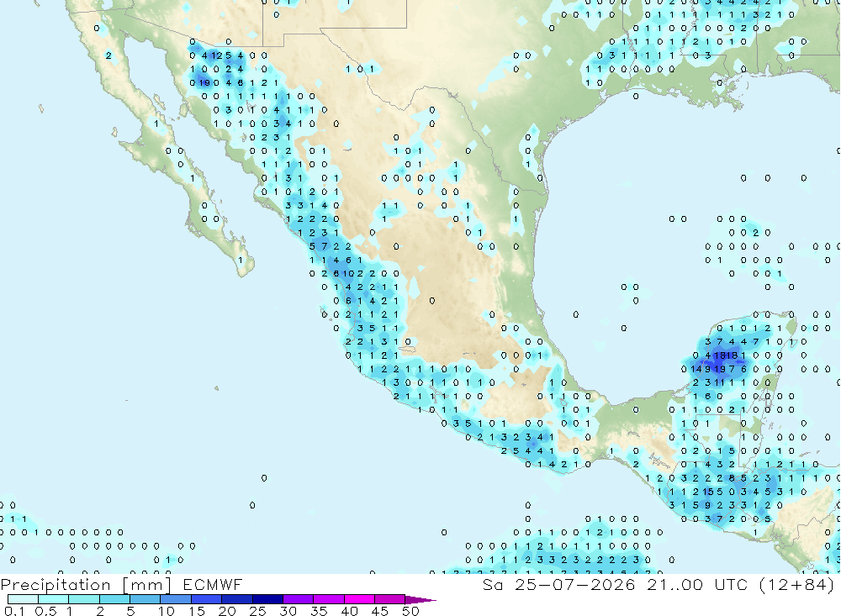This screenshot has height=616, width=841.
Task: Click the legend tick label '35'
Action: 319,611
